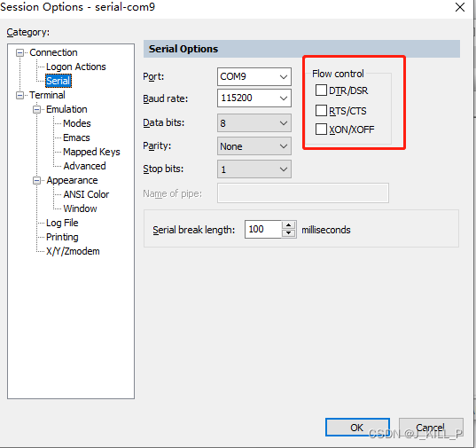Open the Baud rate 115200 dropdown
The image size is (476, 448).
pyautogui.click(x=254, y=98)
